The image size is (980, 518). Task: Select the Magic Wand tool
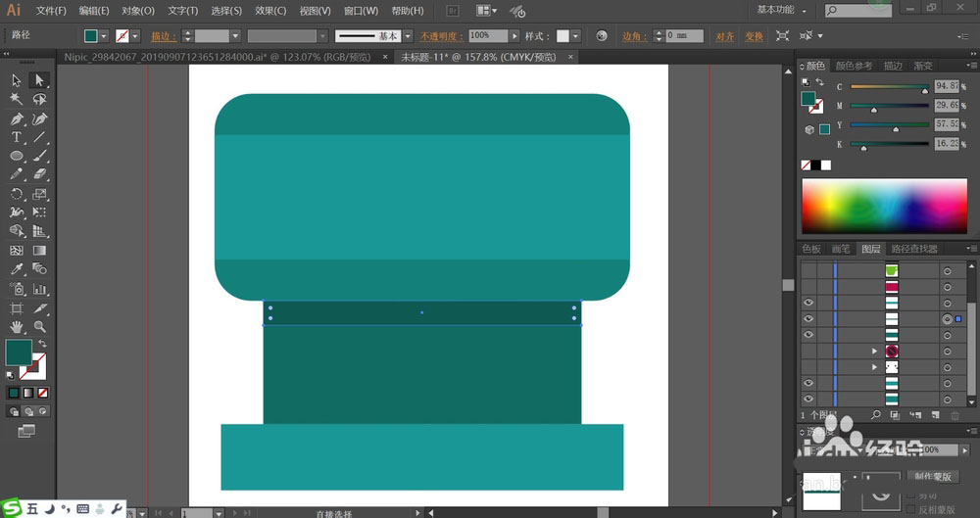17,99
